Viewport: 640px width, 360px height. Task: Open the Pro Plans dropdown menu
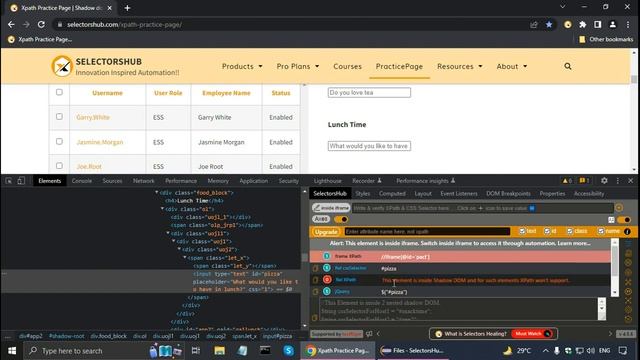[298, 66]
